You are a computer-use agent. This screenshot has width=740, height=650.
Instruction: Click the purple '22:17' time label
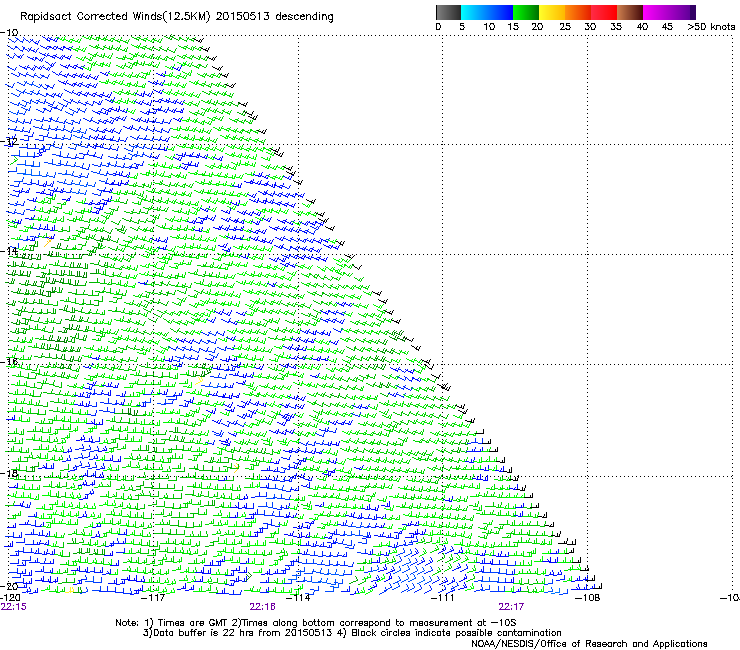[511, 607]
